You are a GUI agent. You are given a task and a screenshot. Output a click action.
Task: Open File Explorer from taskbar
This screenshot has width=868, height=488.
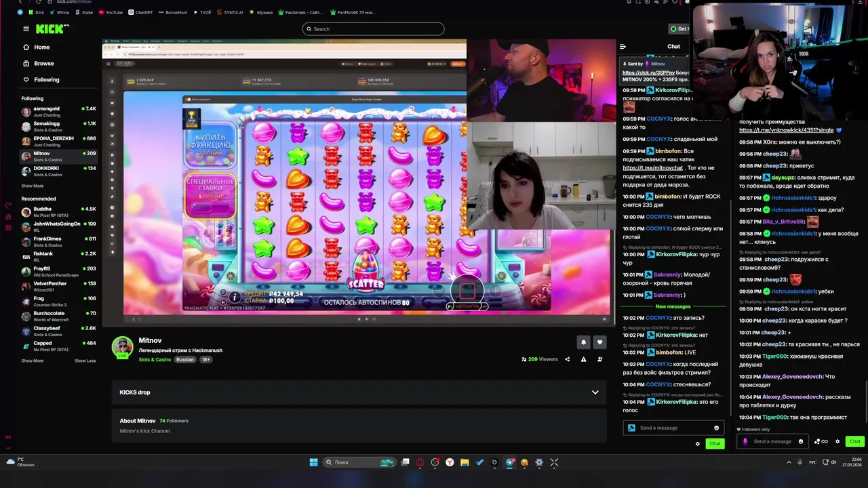tap(465, 462)
